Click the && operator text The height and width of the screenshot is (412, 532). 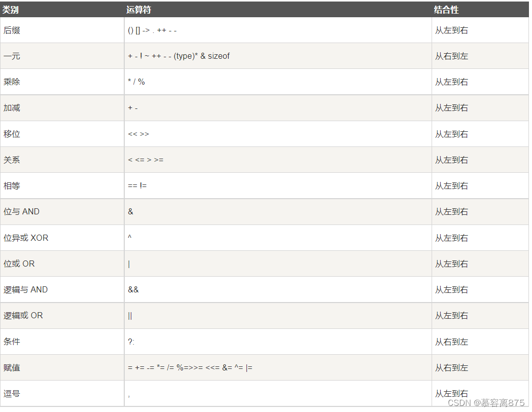[x=133, y=290]
